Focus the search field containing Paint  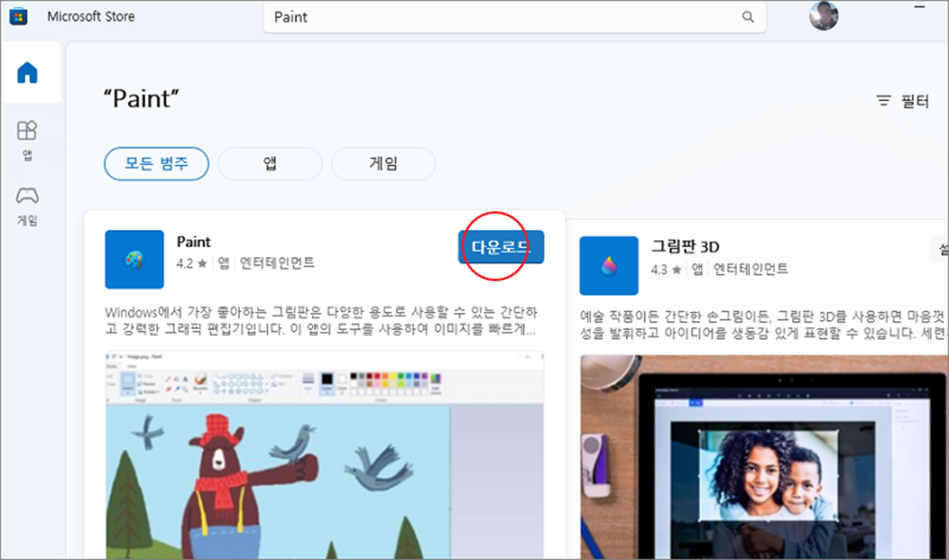tap(513, 17)
